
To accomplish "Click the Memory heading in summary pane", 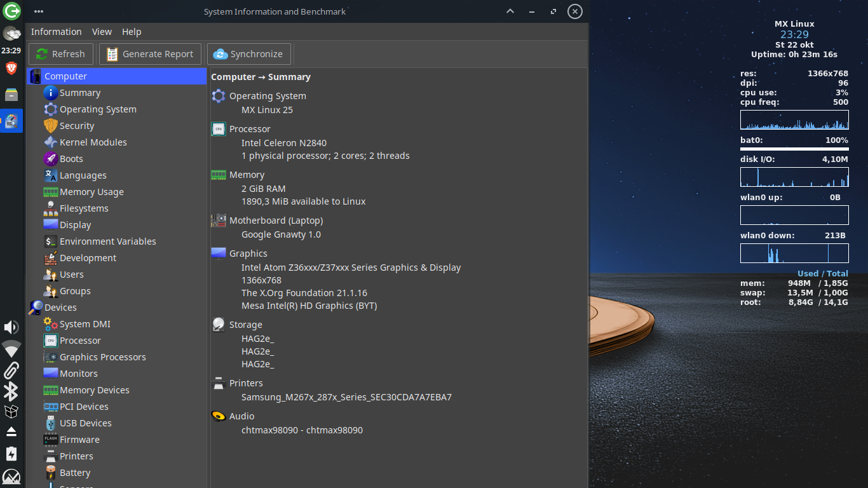I will pos(247,175).
